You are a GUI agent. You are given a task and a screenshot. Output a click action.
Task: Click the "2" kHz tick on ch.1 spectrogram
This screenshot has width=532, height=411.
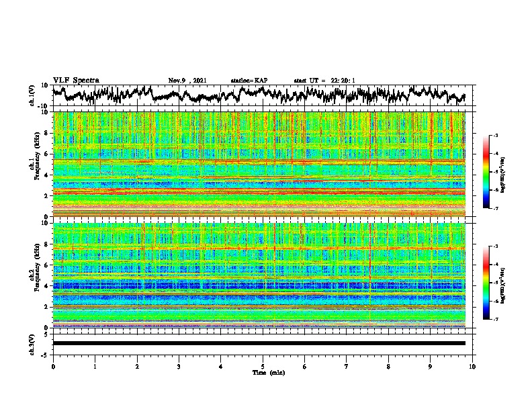47,195
